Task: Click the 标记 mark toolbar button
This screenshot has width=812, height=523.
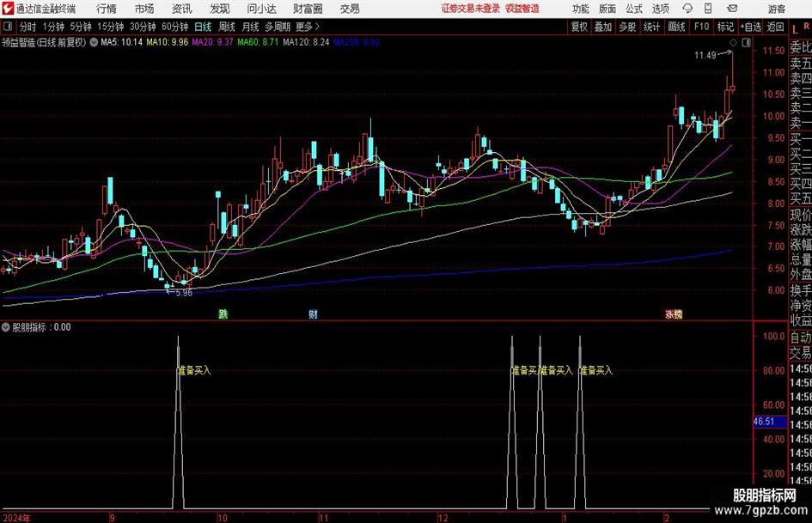Action: pos(725,27)
